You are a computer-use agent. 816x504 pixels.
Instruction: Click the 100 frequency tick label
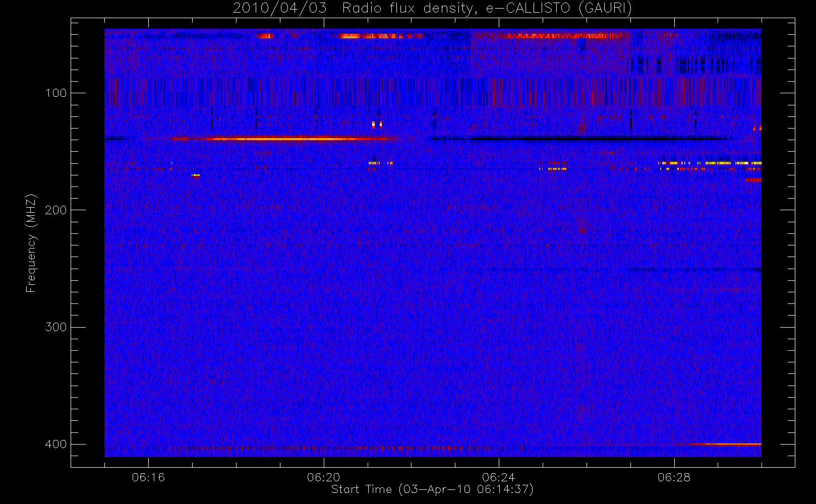55,93
